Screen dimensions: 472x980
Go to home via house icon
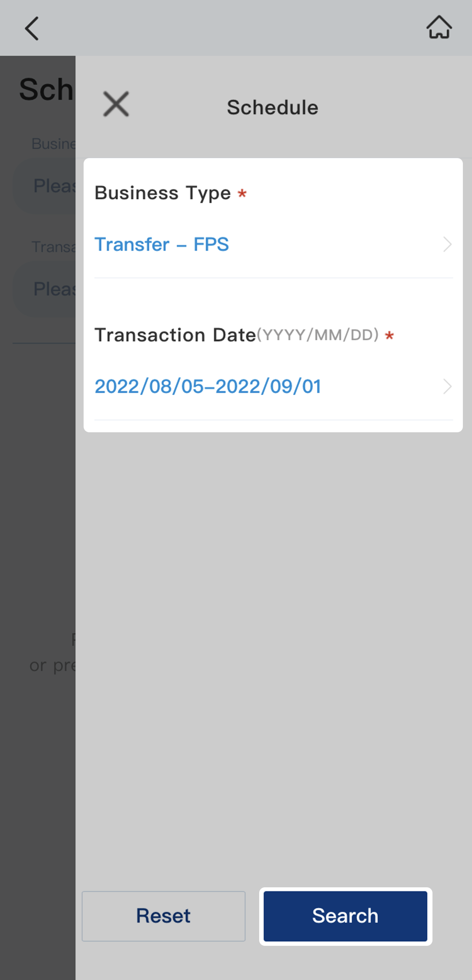coord(439,27)
